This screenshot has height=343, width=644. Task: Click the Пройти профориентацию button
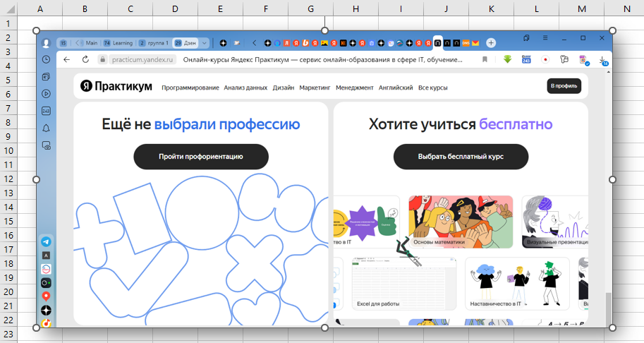pyautogui.click(x=201, y=157)
